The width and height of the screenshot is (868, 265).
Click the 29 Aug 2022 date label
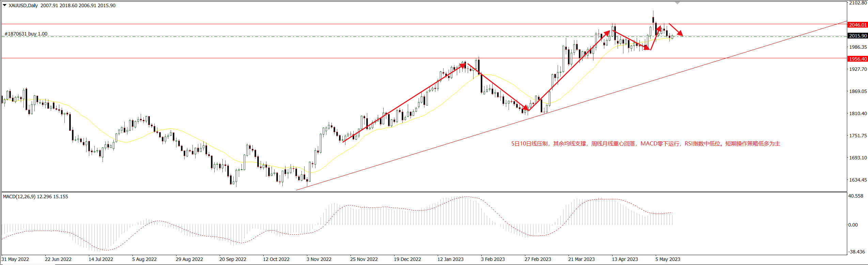(x=189, y=259)
